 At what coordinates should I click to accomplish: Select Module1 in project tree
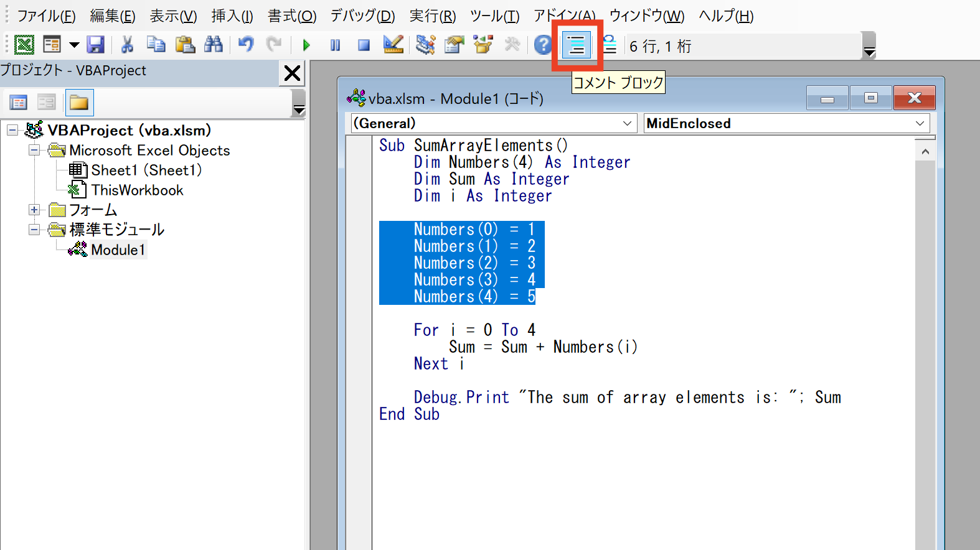[118, 250]
